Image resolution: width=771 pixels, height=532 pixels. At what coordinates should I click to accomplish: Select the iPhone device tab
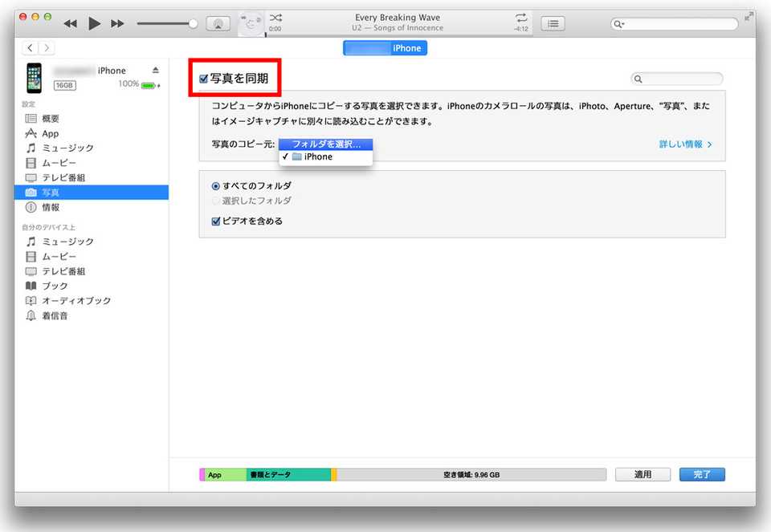tap(385, 48)
